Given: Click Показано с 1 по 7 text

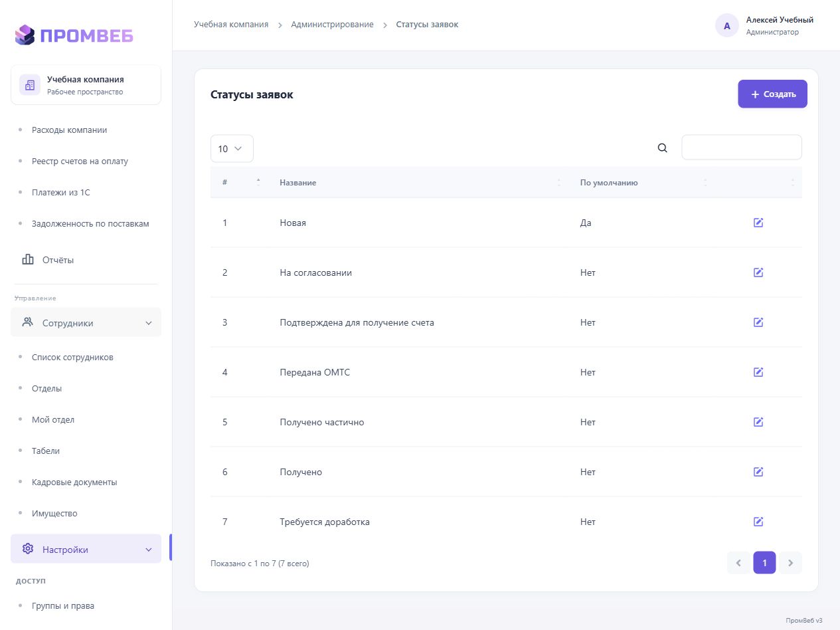Looking at the screenshot, I should tap(260, 564).
